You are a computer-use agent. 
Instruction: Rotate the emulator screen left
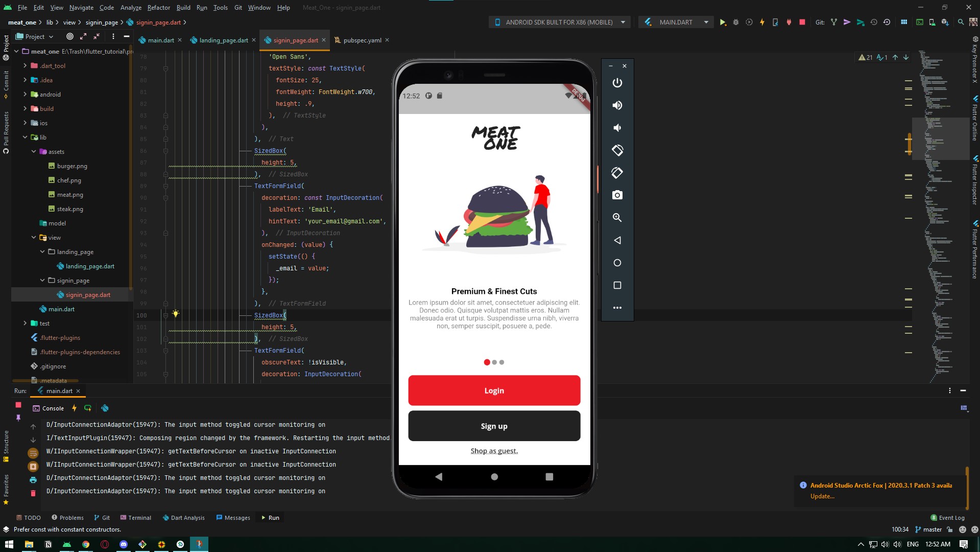pos(617,150)
